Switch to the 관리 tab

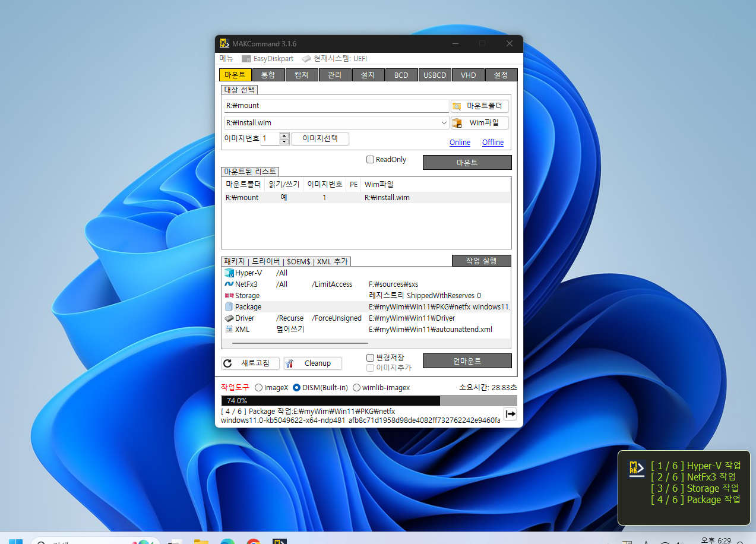point(335,75)
